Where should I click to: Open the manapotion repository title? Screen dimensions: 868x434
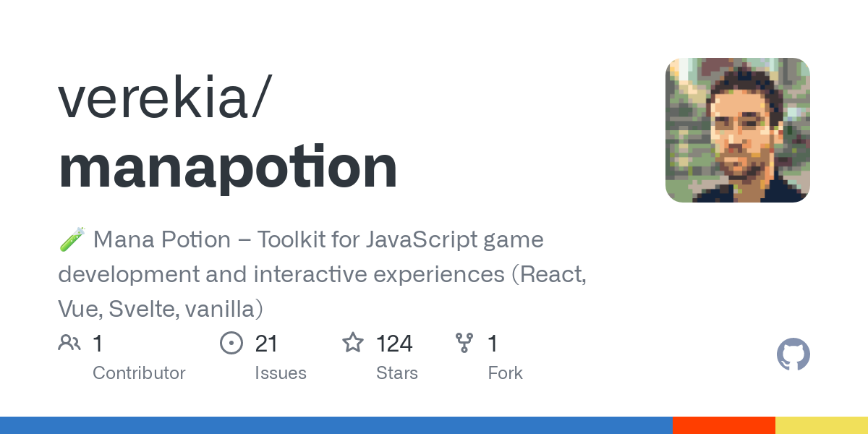point(228,167)
